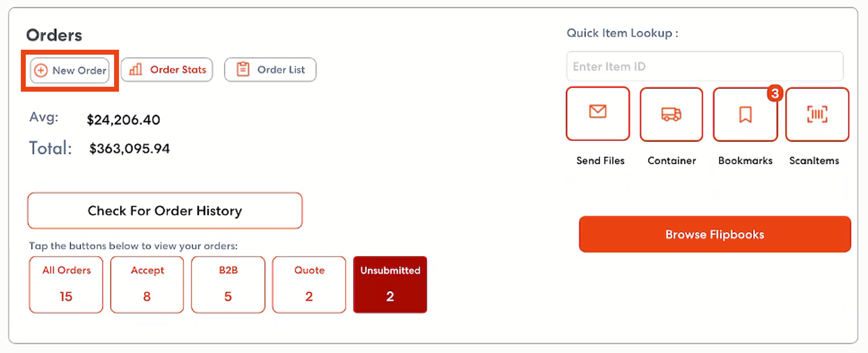This screenshot has width=868, height=353.
Task: Open Order Stats bar chart icon
Action: point(136,69)
